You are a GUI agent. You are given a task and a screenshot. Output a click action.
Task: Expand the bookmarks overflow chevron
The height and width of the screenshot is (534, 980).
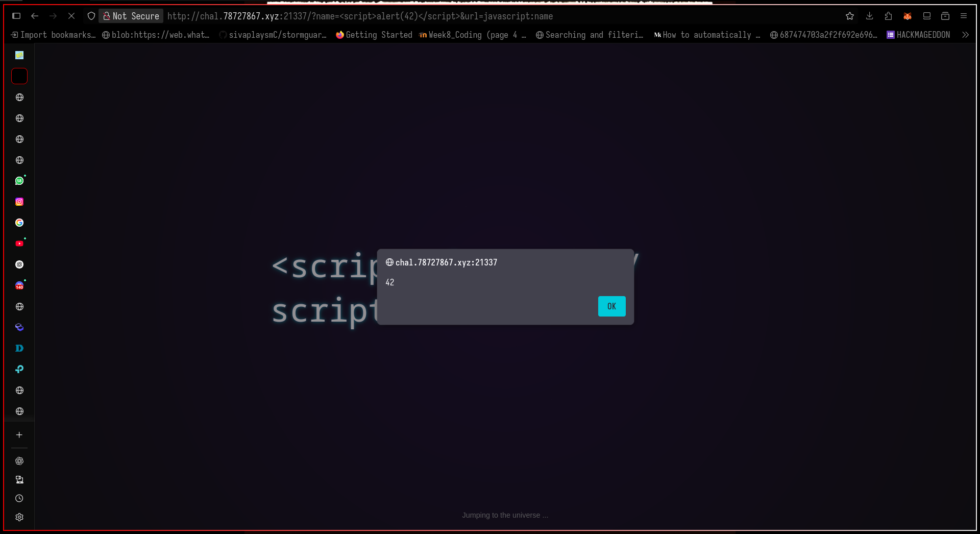965,35
